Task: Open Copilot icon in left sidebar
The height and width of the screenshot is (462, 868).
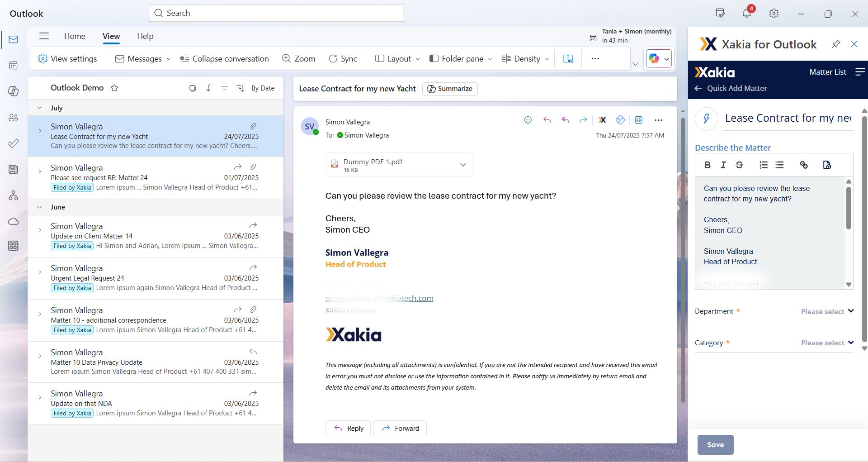Action: pyautogui.click(x=13, y=91)
